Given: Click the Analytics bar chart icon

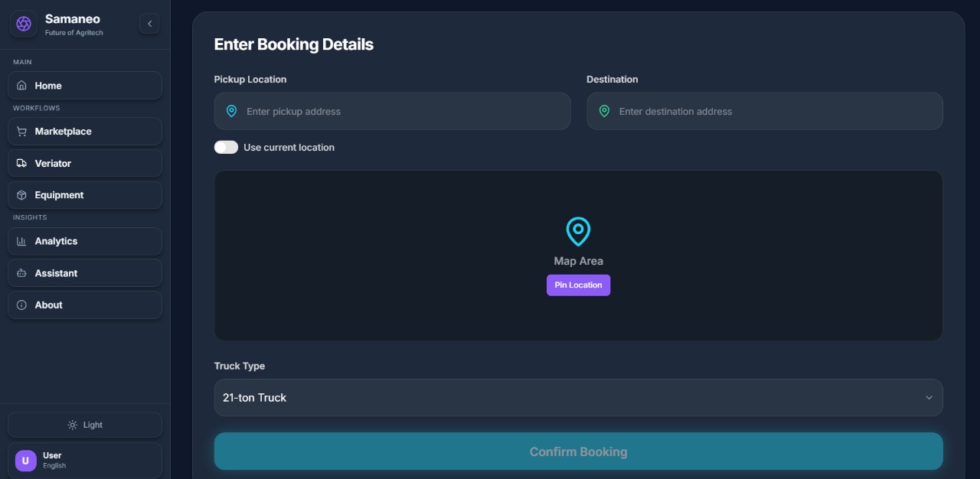Looking at the screenshot, I should click(21, 241).
